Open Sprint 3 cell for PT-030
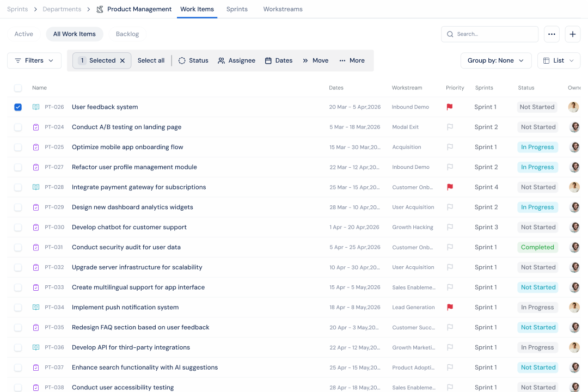 486,228
